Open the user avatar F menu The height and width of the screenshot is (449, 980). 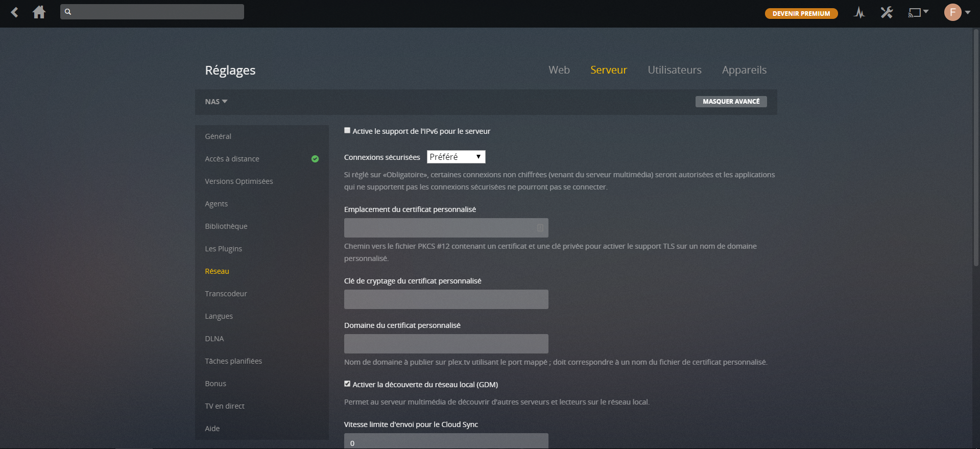(x=952, y=12)
